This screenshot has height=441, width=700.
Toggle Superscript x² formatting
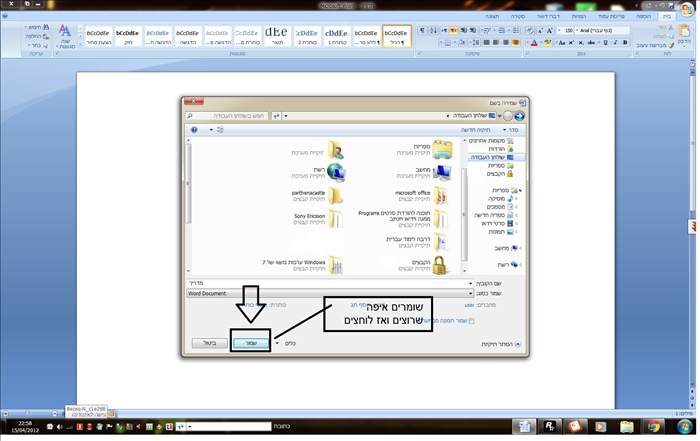click(571, 42)
